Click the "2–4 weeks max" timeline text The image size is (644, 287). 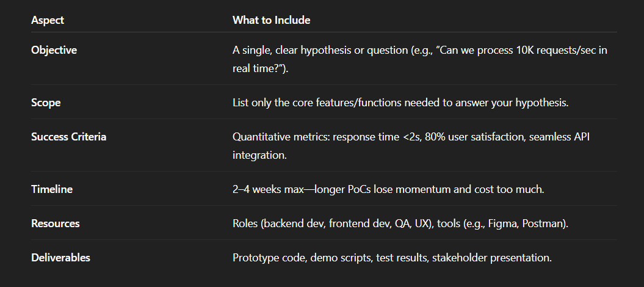point(269,189)
